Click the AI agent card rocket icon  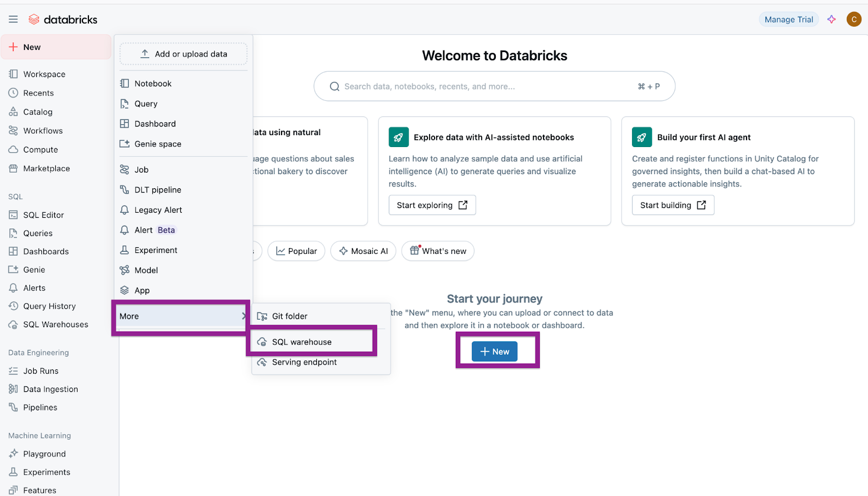(642, 137)
